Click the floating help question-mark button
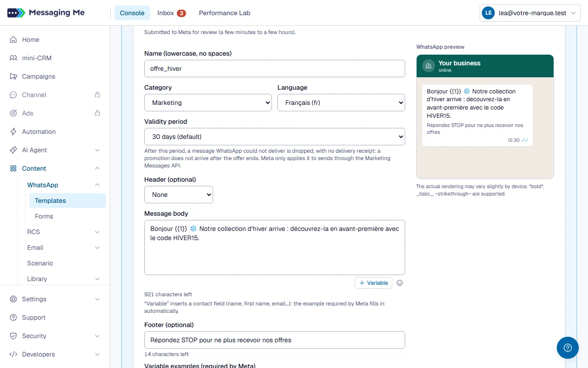 [x=568, y=348]
